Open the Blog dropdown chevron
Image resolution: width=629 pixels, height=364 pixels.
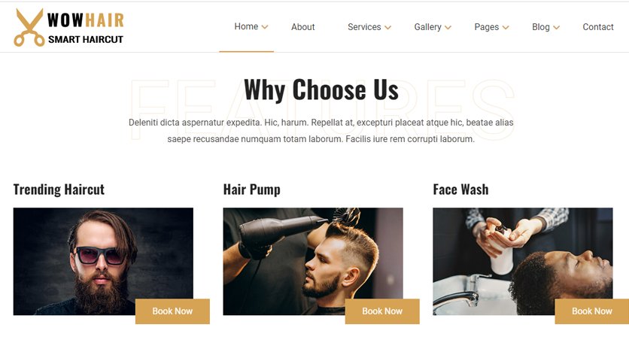(x=556, y=28)
